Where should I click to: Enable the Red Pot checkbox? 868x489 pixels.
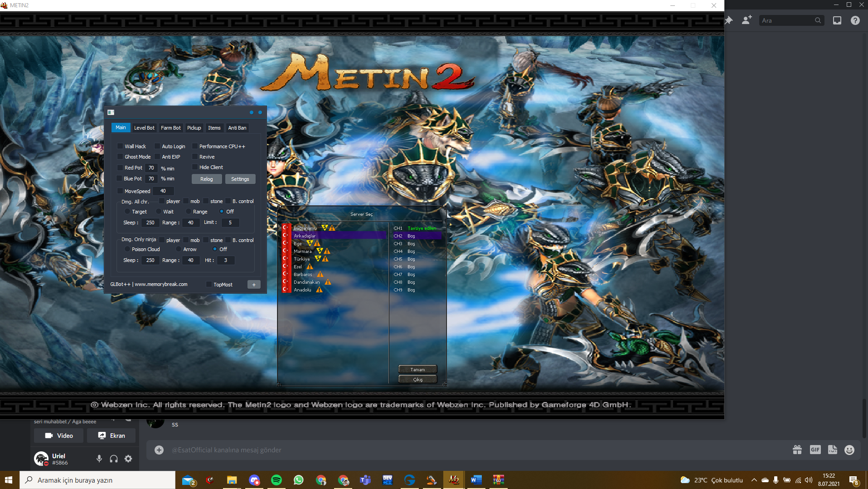point(120,168)
